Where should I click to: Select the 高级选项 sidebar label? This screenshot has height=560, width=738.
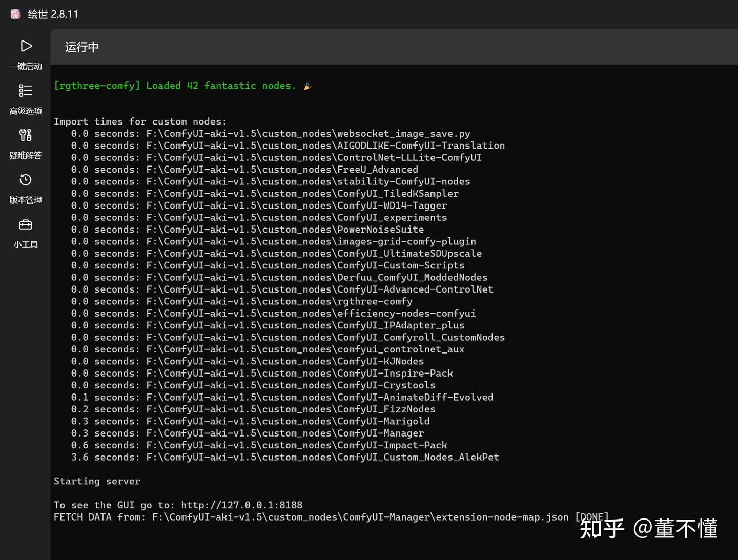coord(26,111)
